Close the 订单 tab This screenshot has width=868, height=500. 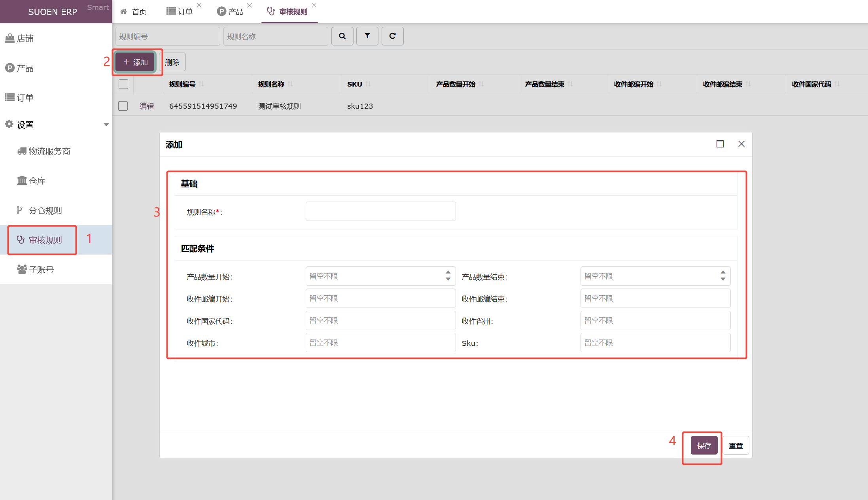(x=199, y=5)
